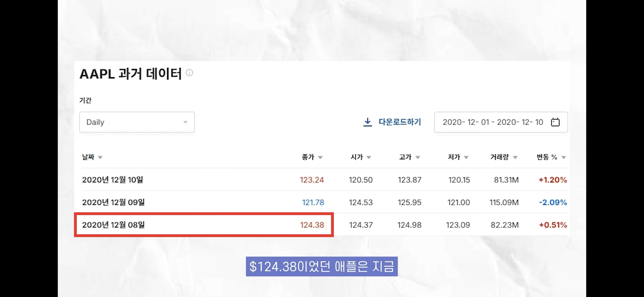Click the download arrow icon

click(x=367, y=122)
